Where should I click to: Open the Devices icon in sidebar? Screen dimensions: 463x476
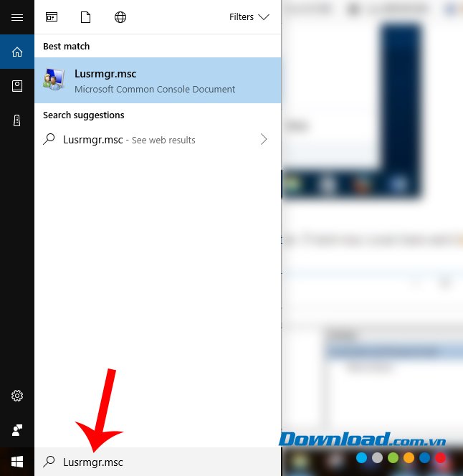click(x=17, y=120)
